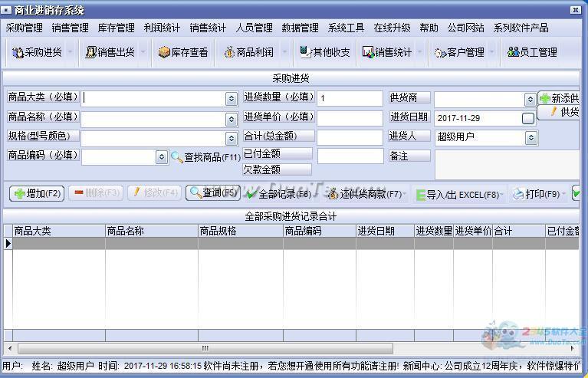Click the 全部记录(F6) button

[279, 194]
